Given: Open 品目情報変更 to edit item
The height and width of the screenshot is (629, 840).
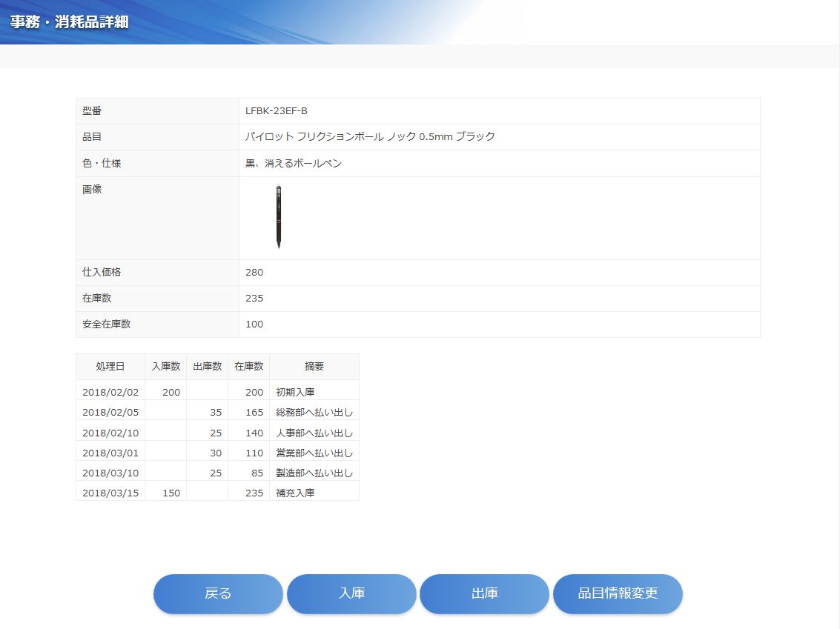Looking at the screenshot, I should click(618, 593).
